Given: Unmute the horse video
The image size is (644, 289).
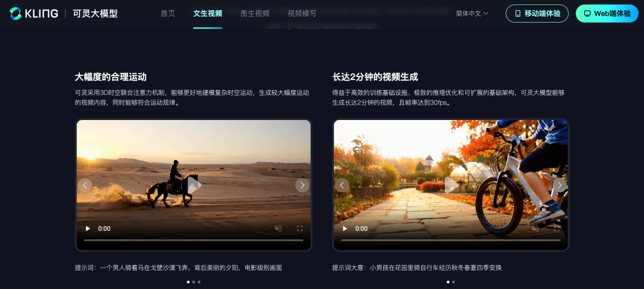Looking at the screenshot, I should [x=278, y=229].
